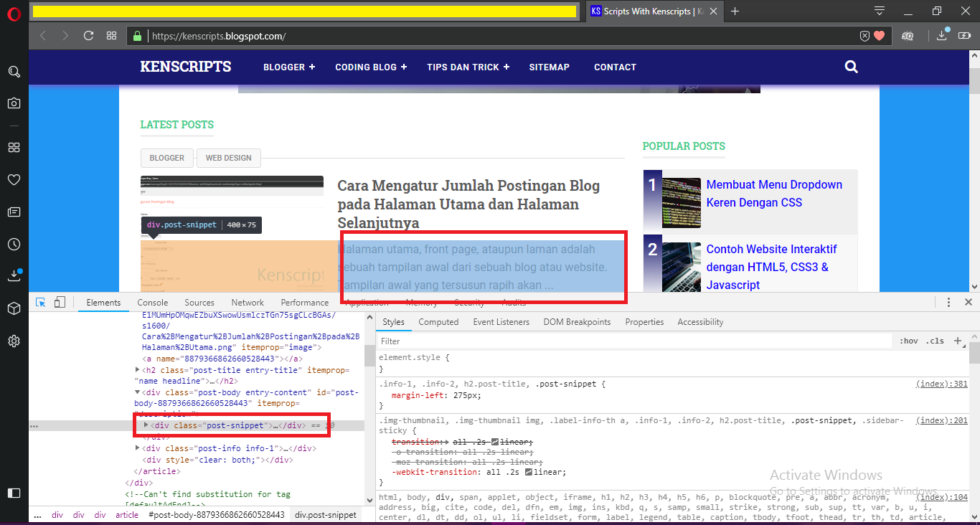980x525 pixels.
Task: Open the Opera main menu logo
Action: tap(14, 12)
